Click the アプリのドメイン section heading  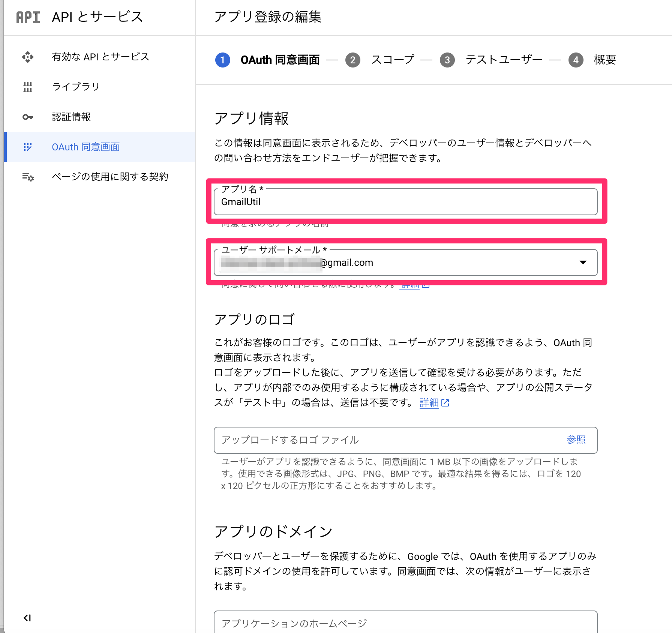pos(273,531)
